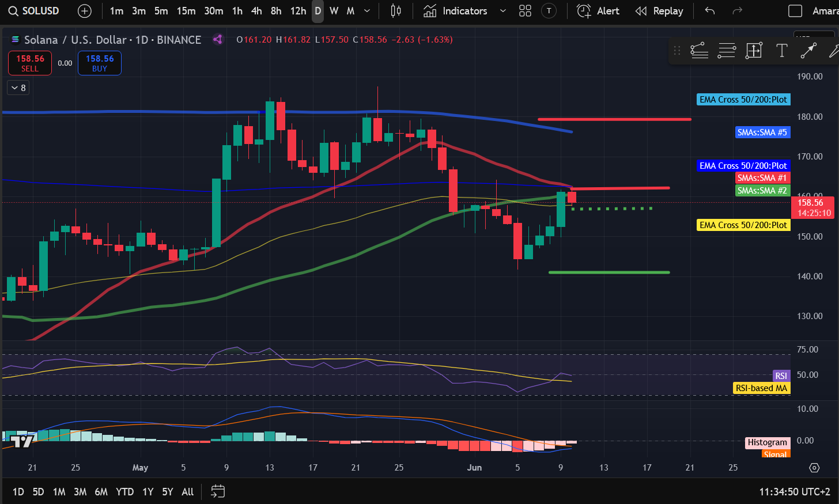Start bar Replay mode
839x504 pixels.
659,11
